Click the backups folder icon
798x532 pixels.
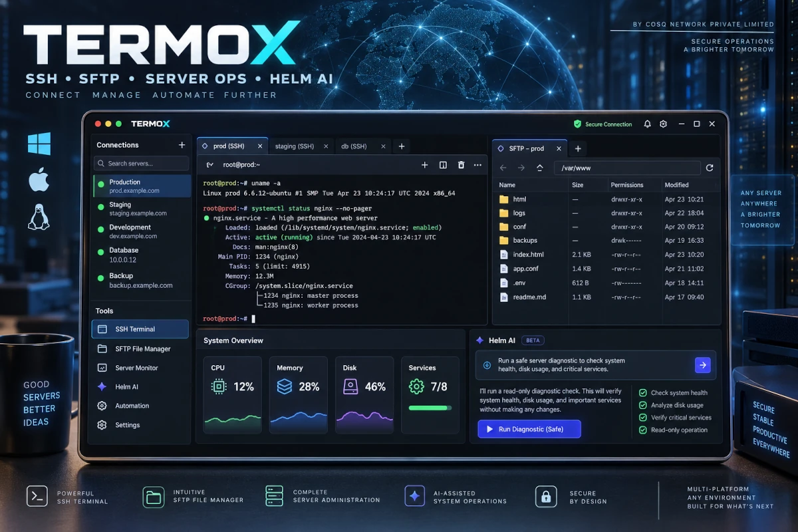click(503, 241)
